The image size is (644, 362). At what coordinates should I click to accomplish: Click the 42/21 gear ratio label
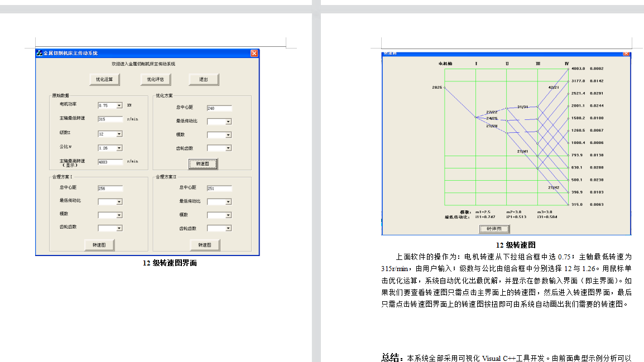tap(554, 88)
